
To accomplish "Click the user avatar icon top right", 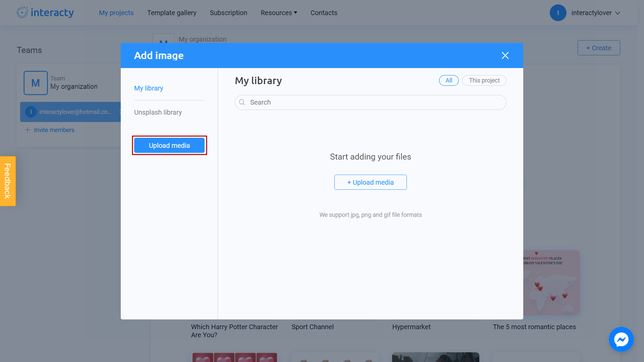I will point(558,13).
